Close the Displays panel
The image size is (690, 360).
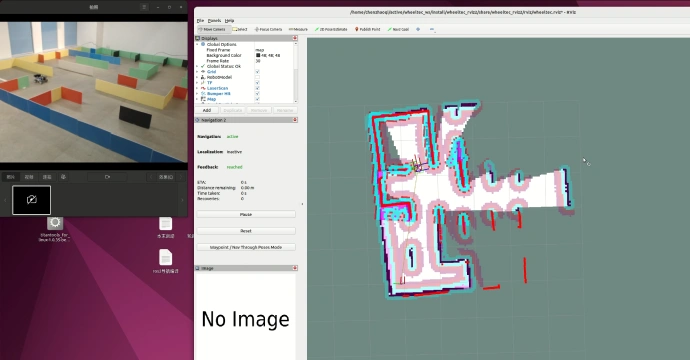[294, 38]
